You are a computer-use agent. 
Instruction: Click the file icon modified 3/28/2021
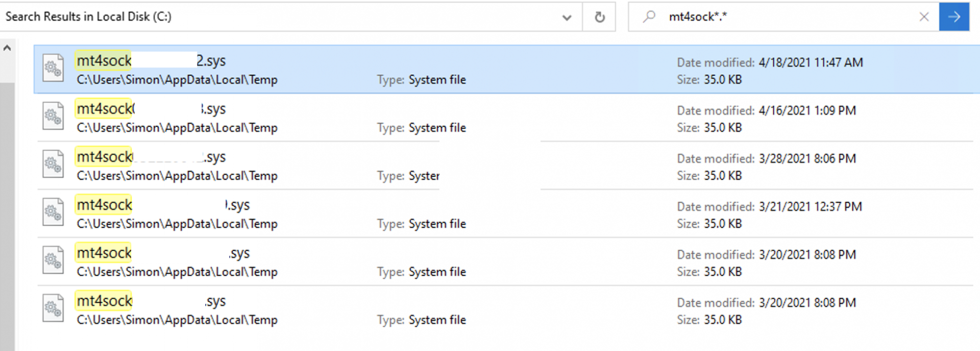(x=53, y=164)
